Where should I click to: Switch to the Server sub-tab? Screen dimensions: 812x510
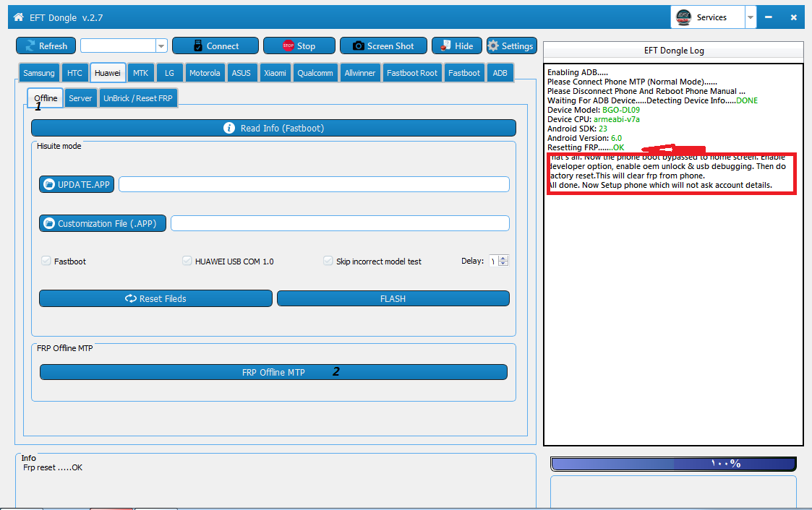coord(80,98)
